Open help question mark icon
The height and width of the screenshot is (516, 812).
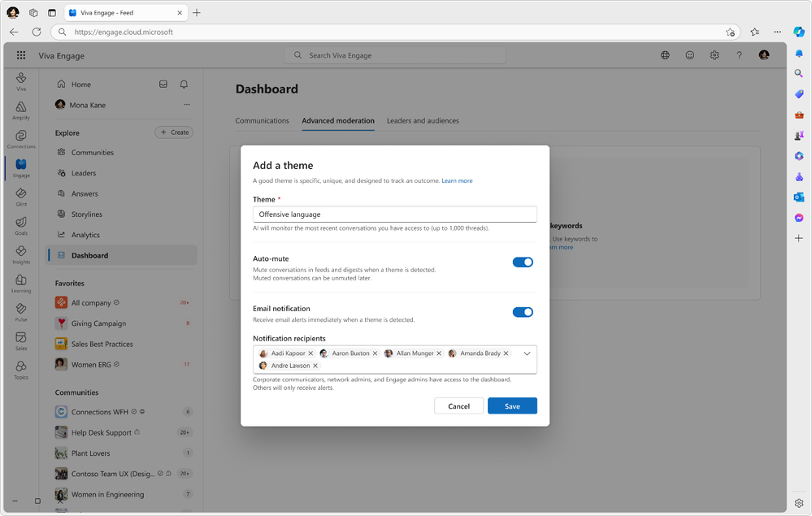pos(739,55)
